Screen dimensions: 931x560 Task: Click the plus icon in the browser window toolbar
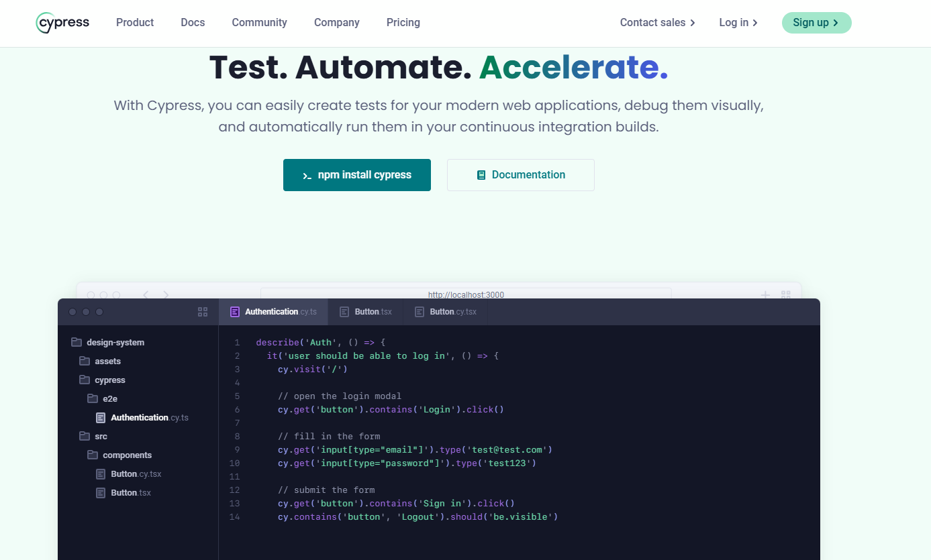(765, 294)
